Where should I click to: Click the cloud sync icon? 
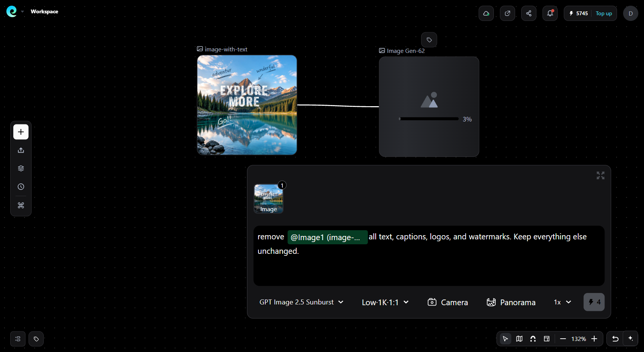tap(486, 13)
